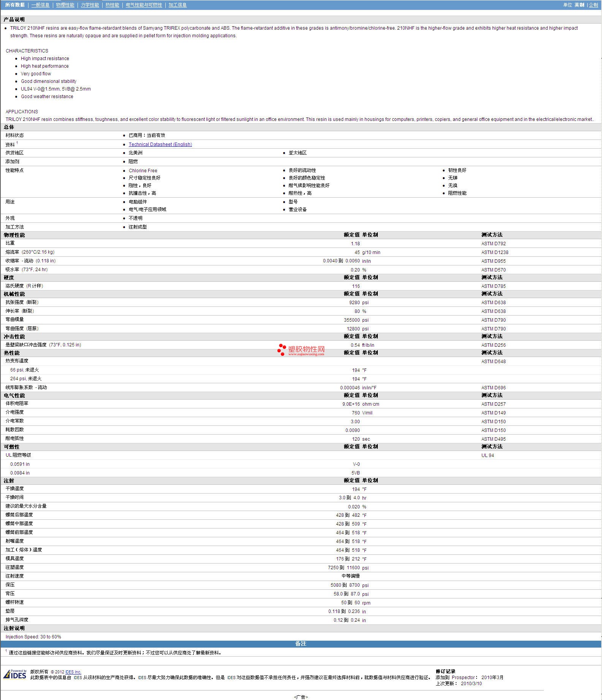Click the 吸水率 row label
This screenshot has width=602, height=700.
[26, 270]
